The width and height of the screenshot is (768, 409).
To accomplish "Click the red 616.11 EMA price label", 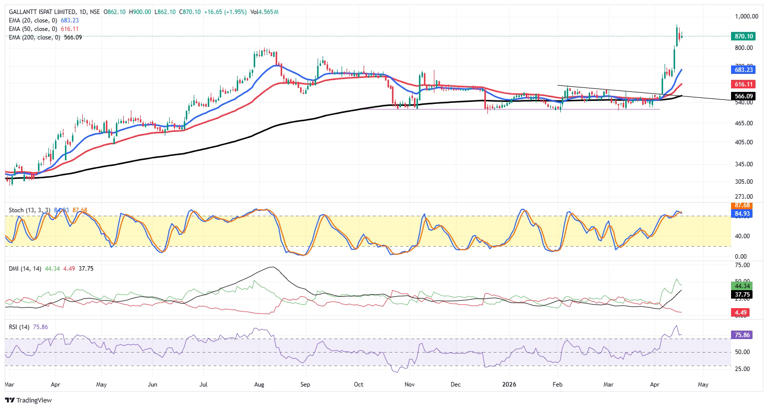I will click(x=744, y=84).
